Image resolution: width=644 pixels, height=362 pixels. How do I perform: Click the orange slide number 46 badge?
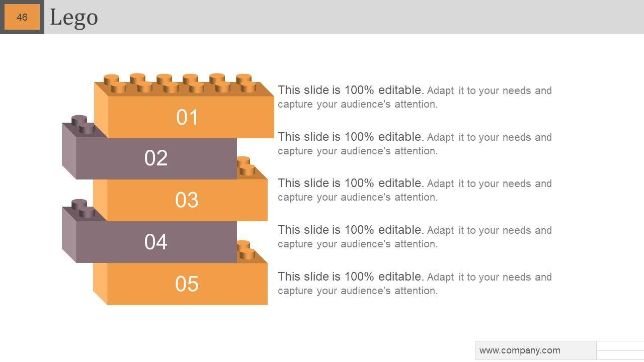click(22, 17)
